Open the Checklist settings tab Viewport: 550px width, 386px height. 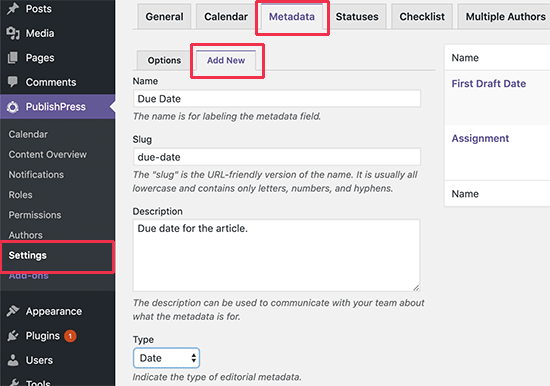tap(422, 16)
